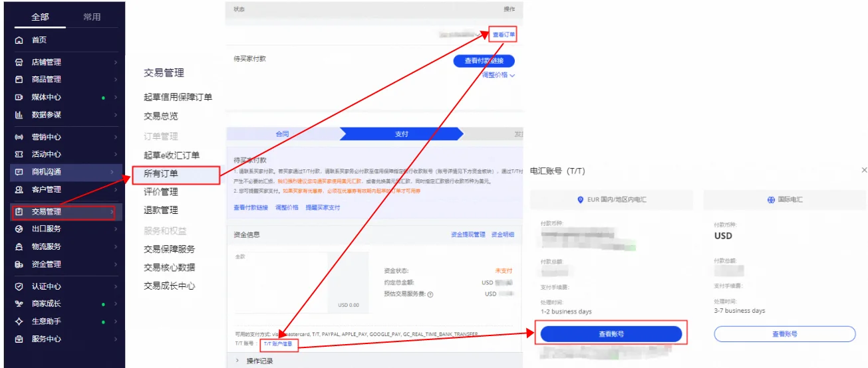868x368 pixels.
Task: Expand the 资金管理 submenu arrow
Action: pos(116,264)
